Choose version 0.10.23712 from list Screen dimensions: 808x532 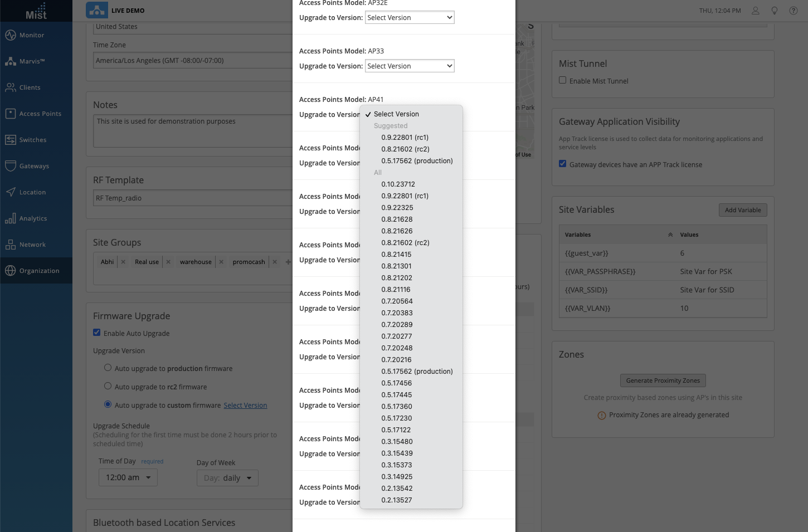click(398, 184)
